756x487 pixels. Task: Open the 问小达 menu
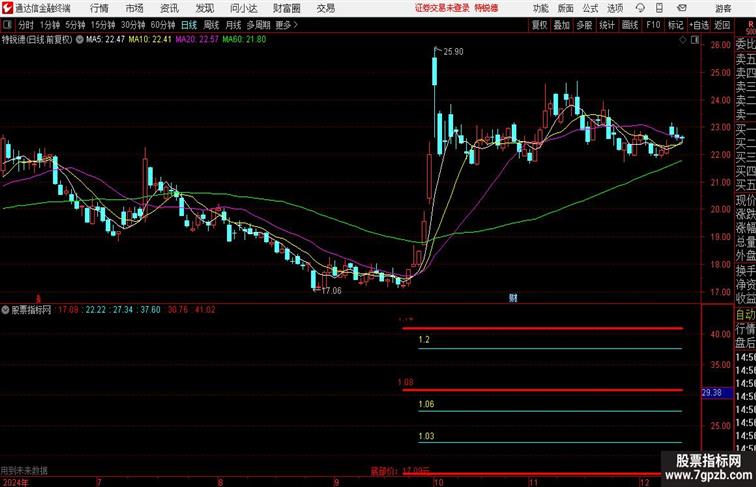(x=243, y=8)
